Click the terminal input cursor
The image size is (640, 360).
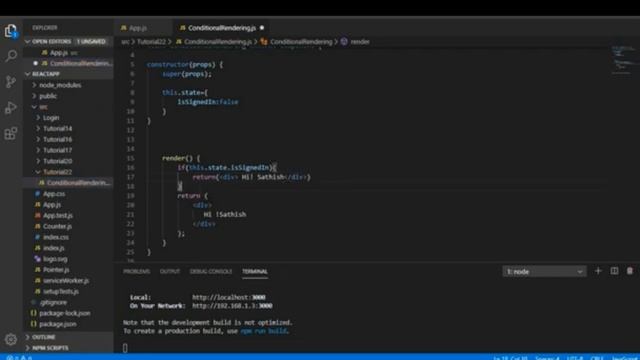pyautogui.click(x=125, y=348)
